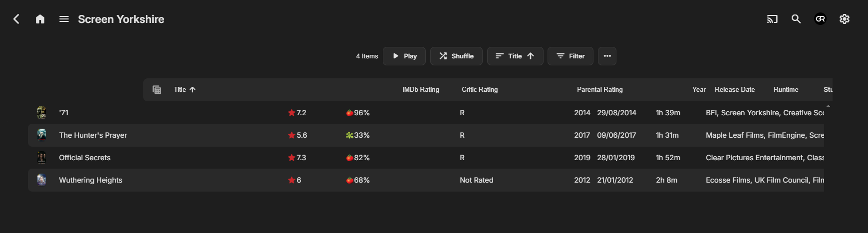Open the user profile avatar

[820, 19]
